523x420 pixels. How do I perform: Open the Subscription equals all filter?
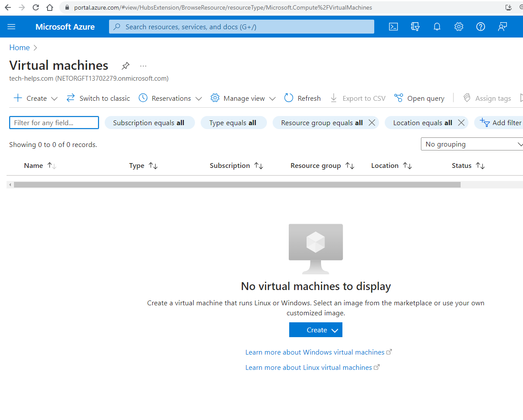(149, 123)
